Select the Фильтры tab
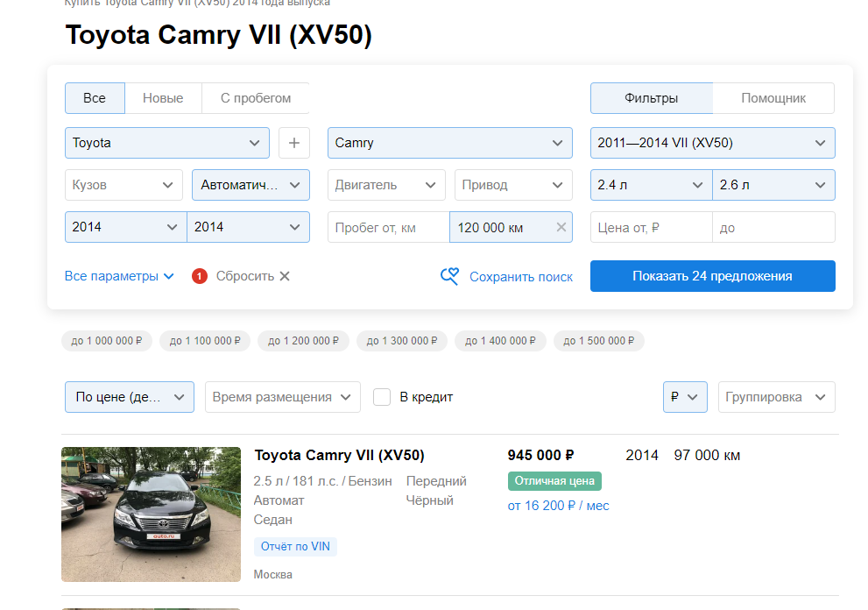Image resolution: width=868 pixels, height=610 pixels. point(651,98)
